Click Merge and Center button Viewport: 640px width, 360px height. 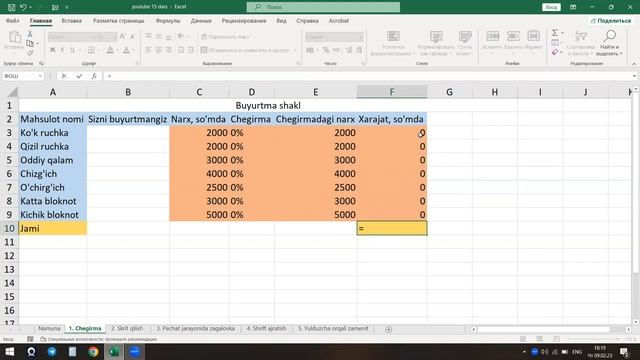[244, 50]
